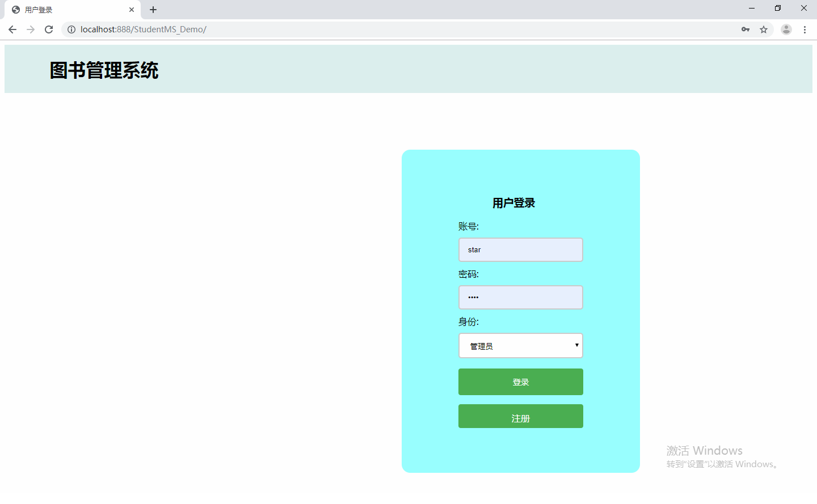Open the Chrome three-dot menu
Image resolution: width=817 pixels, height=504 pixels.
coord(805,29)
